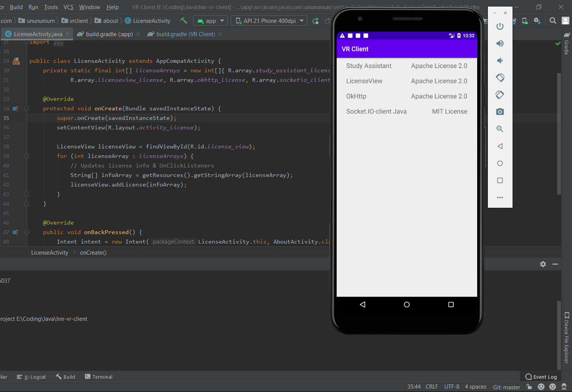This screenshot has width=572, height=392.
Task: Collapse the onCreate method fold marker
Action: coord(27,108)
